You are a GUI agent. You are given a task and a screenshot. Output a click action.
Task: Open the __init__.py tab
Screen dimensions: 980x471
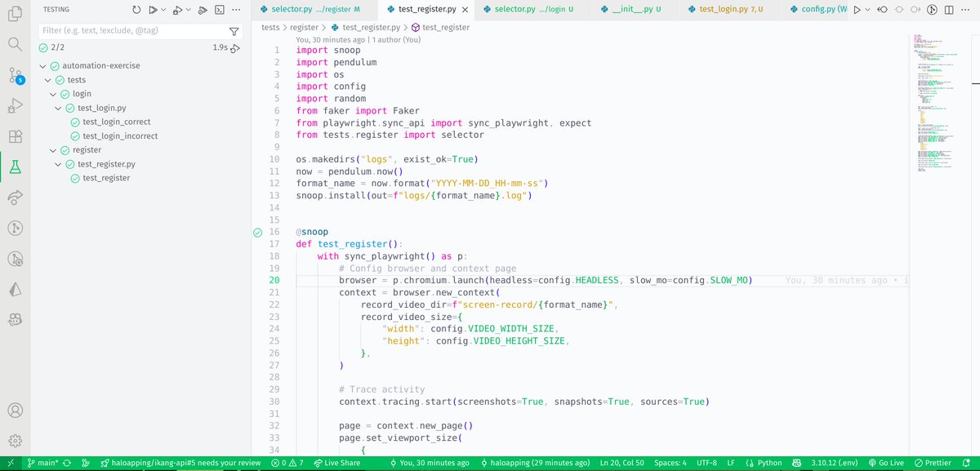click(x=636, y=10)
